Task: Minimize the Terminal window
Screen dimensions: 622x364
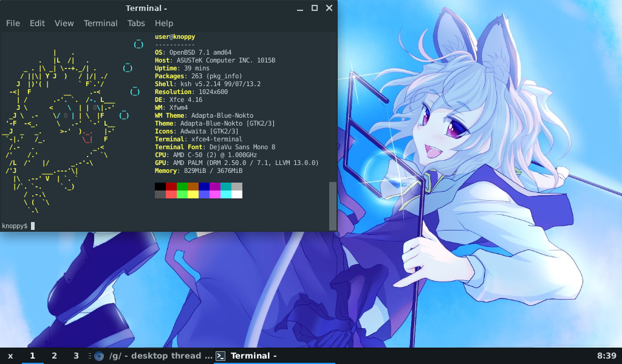Action: pos(300,8)
